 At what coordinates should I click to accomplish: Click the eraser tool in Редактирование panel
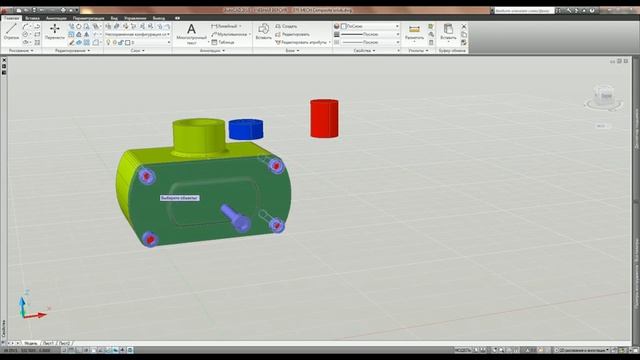tap(71, 42)
